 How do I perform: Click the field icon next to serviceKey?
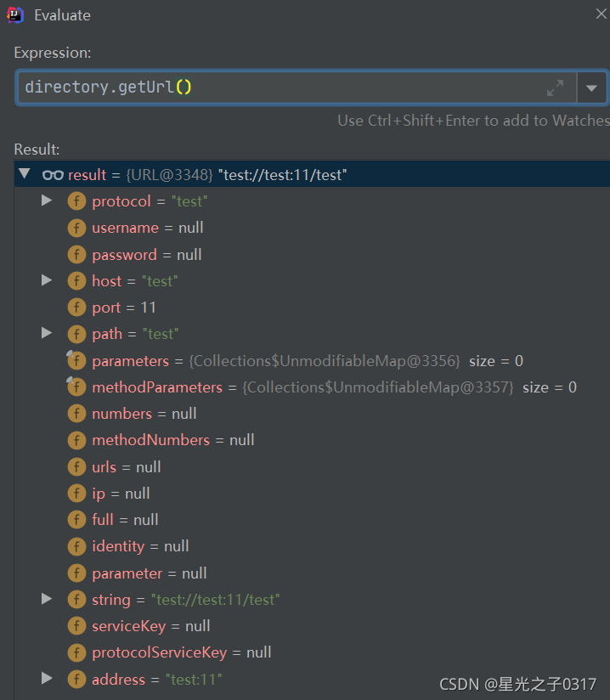76,626
